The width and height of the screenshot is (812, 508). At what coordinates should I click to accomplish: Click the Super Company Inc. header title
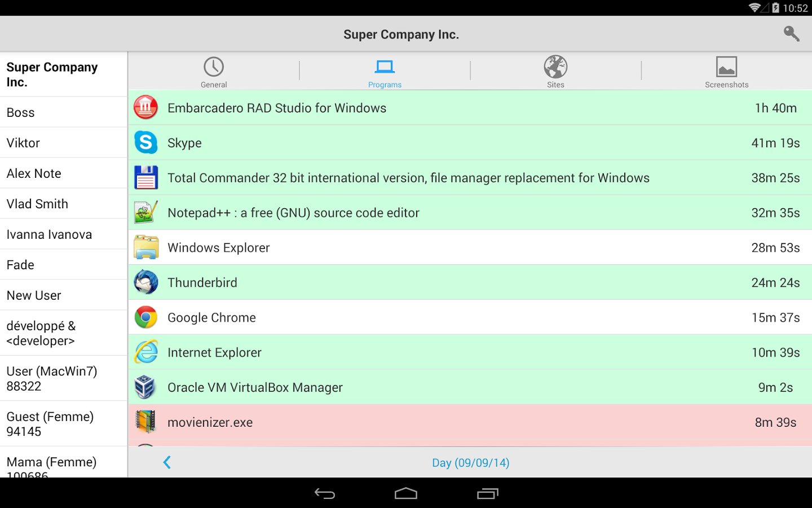click(x=401, y=34)
